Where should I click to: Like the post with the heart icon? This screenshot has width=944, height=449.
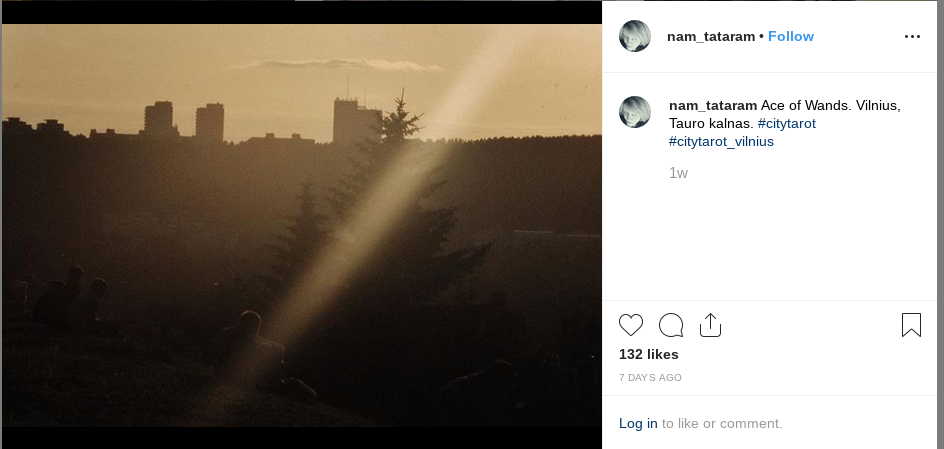(x=631, y=325)
